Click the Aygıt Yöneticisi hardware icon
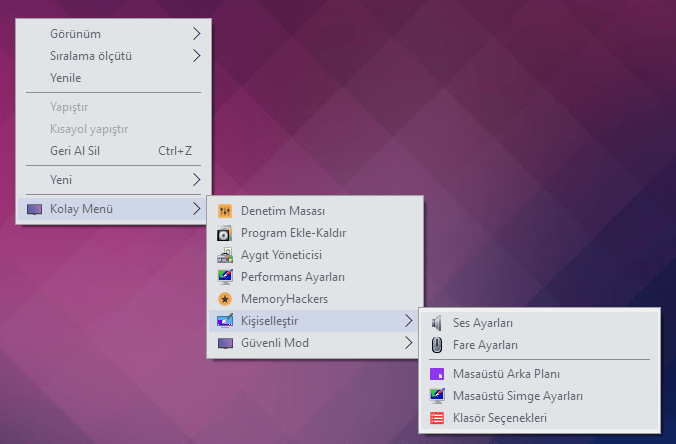Viewport: 676px width, 444px height. pos(225,255)
